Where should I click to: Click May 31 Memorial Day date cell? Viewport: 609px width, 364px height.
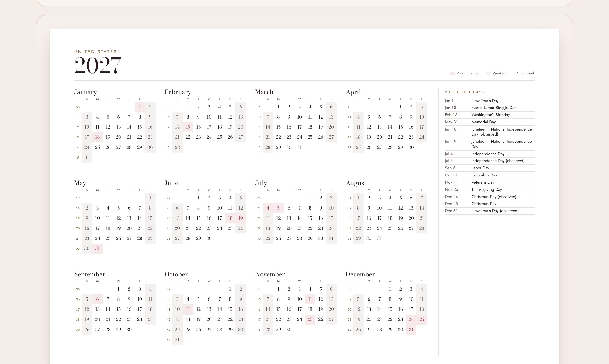point(97,248)
